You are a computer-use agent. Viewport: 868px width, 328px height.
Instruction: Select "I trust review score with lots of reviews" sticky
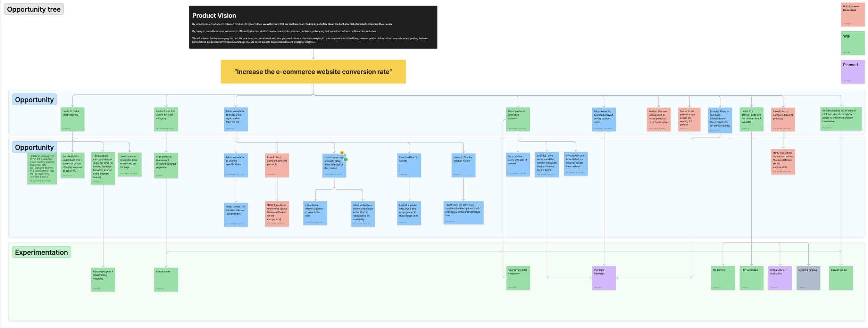coord(518,164)
